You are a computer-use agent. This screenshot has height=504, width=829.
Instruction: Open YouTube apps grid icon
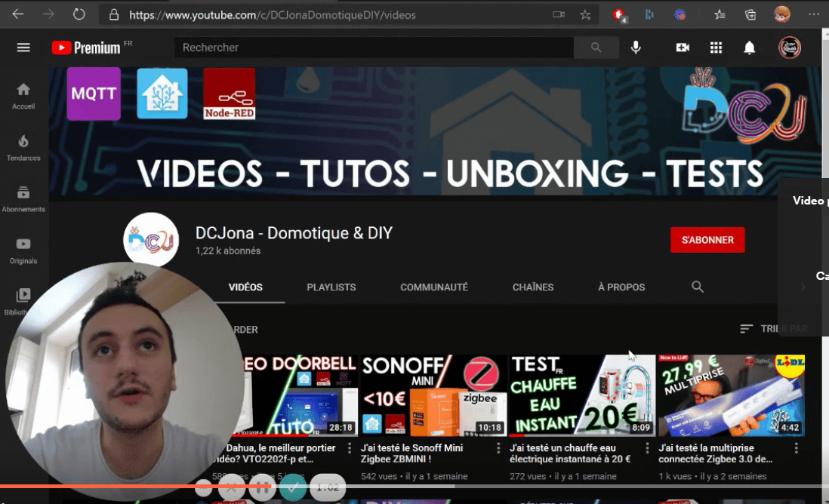point(716,48)
